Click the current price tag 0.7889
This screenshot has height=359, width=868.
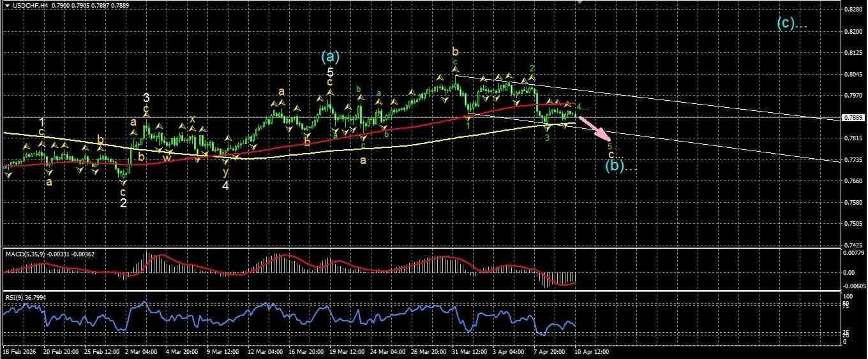853,118
